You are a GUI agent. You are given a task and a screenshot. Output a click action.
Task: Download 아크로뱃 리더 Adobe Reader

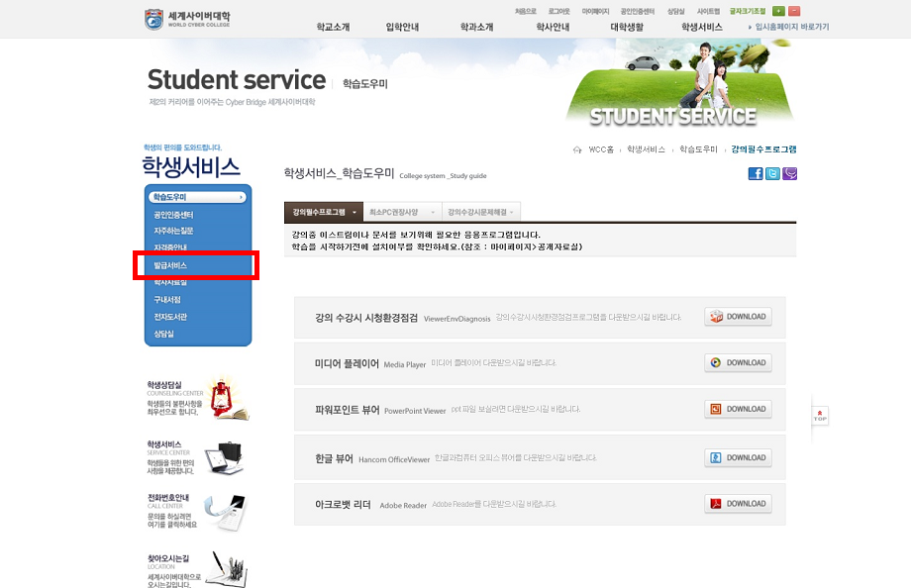738,504
